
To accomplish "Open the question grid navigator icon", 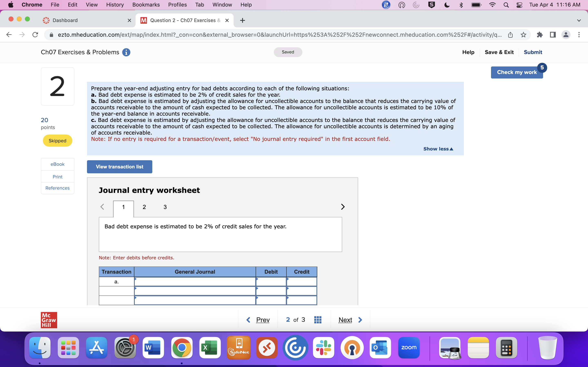I will 317,320.
